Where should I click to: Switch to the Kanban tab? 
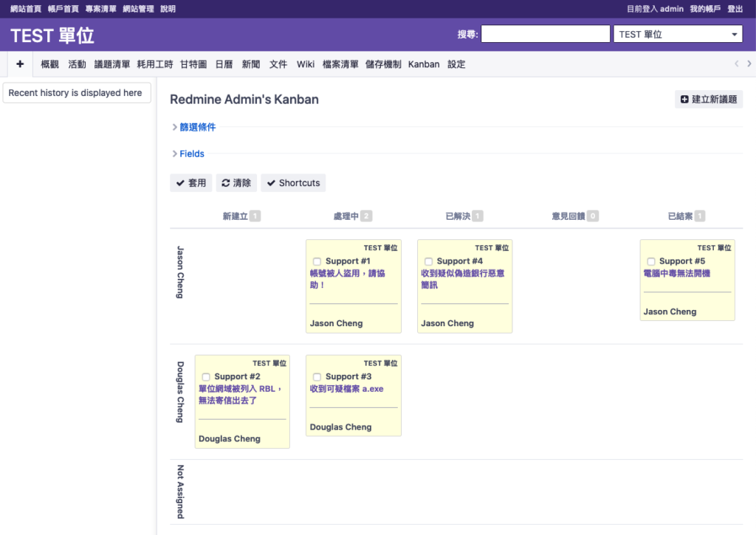point(424,64)
